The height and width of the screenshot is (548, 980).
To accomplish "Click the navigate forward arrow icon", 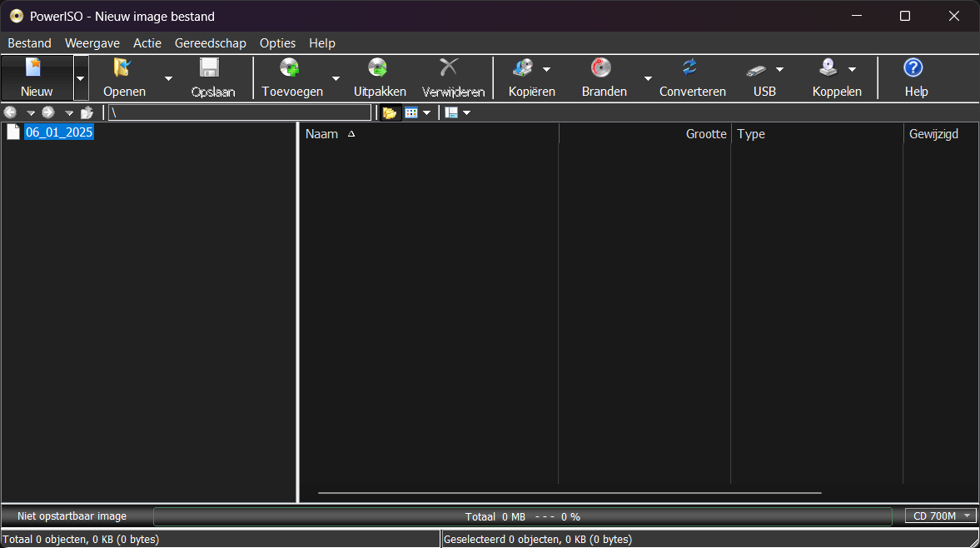I will coord(48,112).
